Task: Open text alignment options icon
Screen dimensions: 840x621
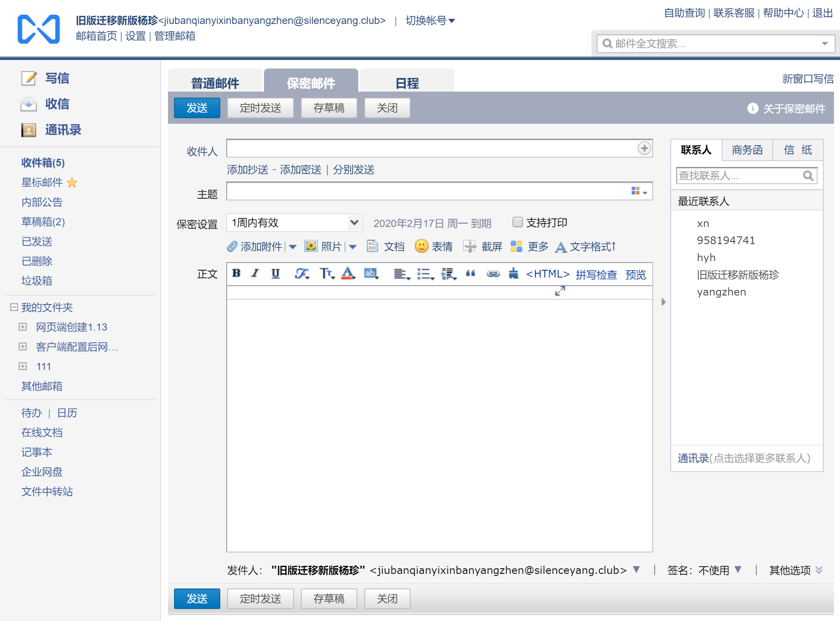Action: pyautogui.click(x=402, y=274)
